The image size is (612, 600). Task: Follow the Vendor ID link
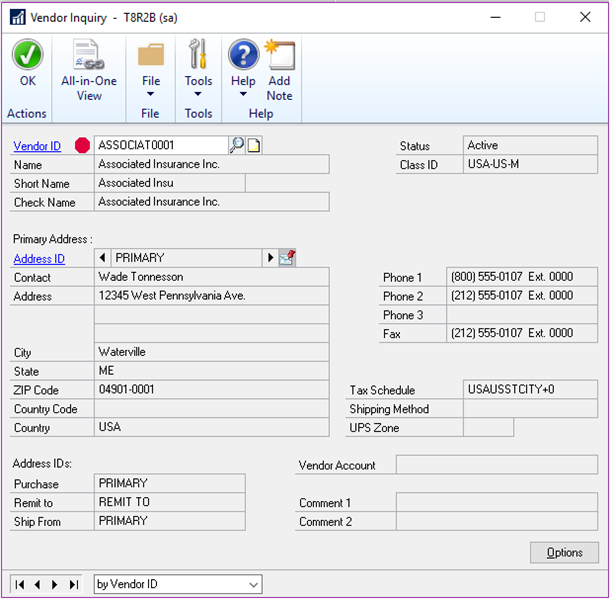37,146
